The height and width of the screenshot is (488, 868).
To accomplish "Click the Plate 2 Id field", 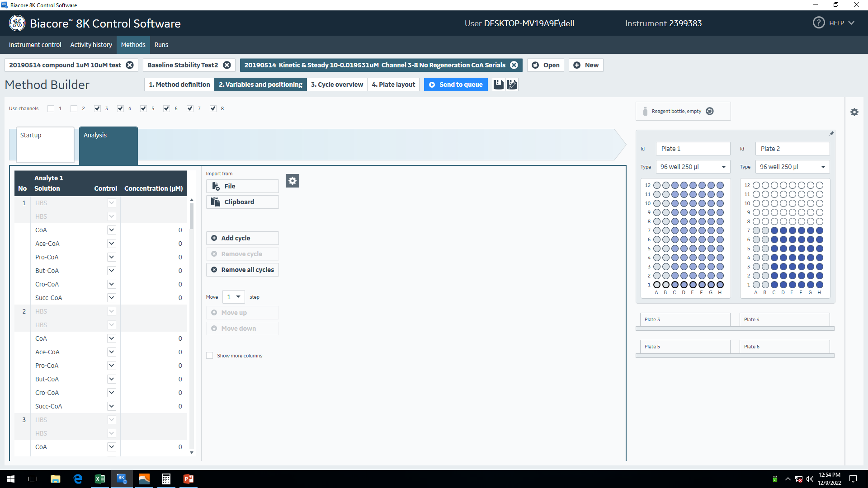I will (x=792, y=149).
